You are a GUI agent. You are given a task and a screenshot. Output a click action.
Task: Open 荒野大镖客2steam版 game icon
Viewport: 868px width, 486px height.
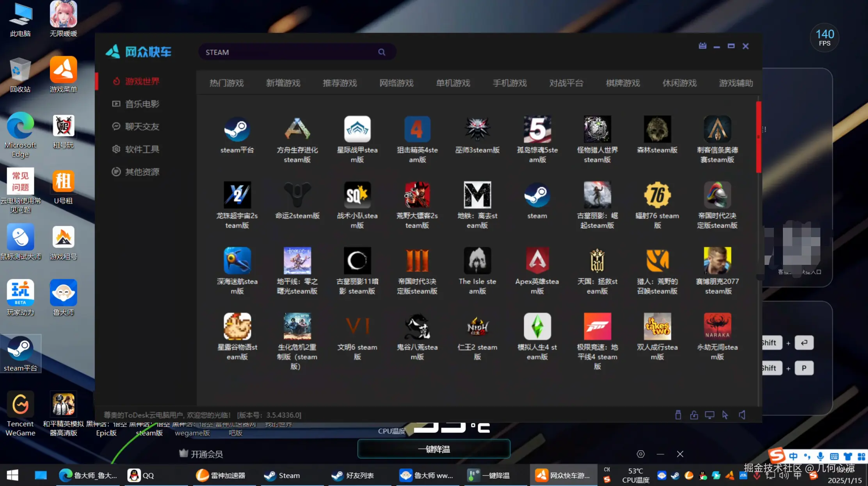tap(417, 195)
